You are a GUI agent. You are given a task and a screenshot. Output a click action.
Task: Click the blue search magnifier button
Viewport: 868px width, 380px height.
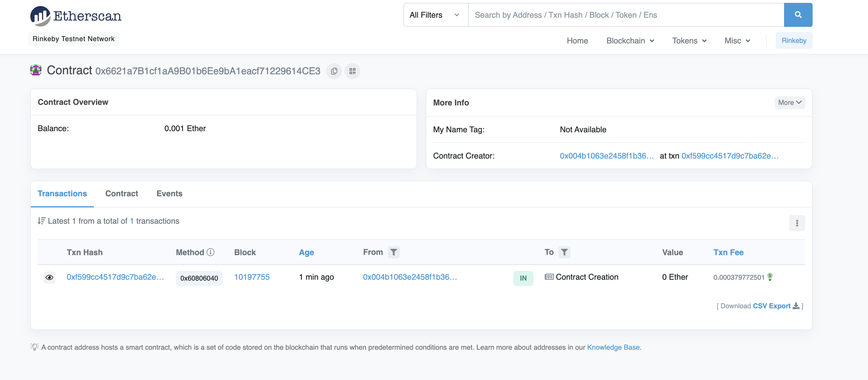[798, 15]
